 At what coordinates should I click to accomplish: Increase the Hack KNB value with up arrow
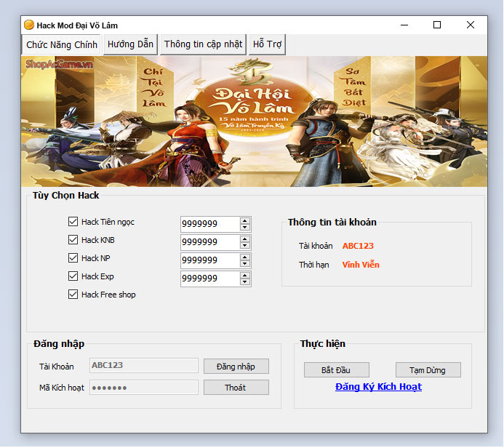pyautogui.click(x=245, y=239)
